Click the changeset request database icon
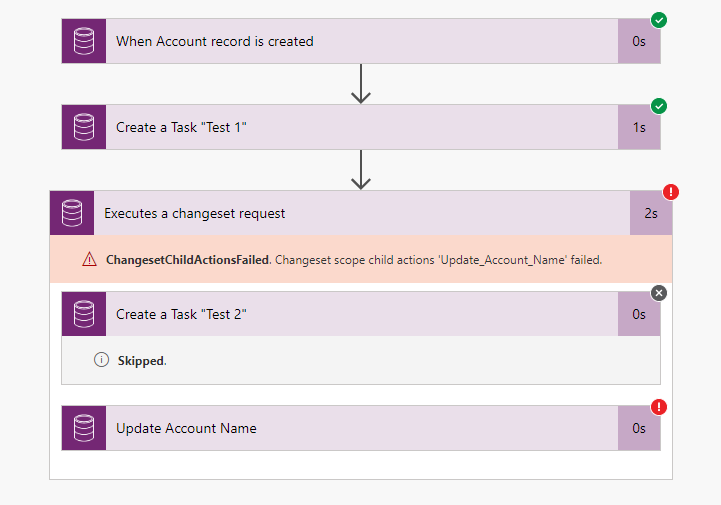This screenshot has height=505, width=721. click(x=72, y=213)
